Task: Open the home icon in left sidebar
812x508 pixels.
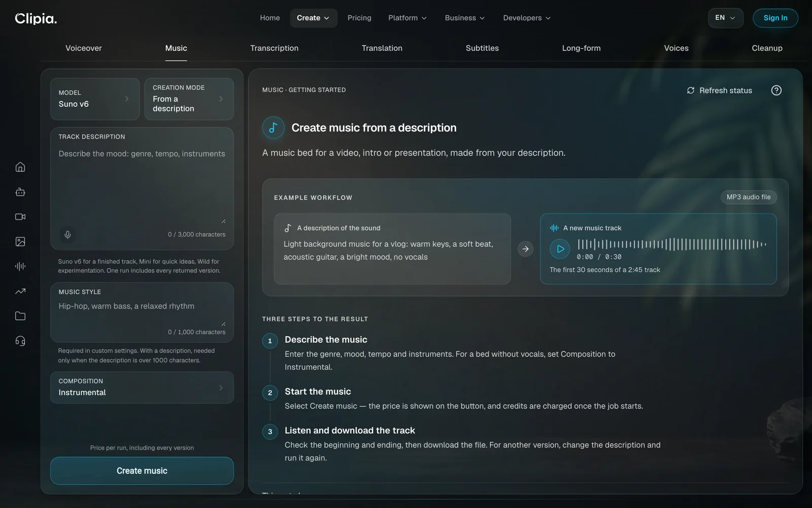Action: (x=20, y=167)
